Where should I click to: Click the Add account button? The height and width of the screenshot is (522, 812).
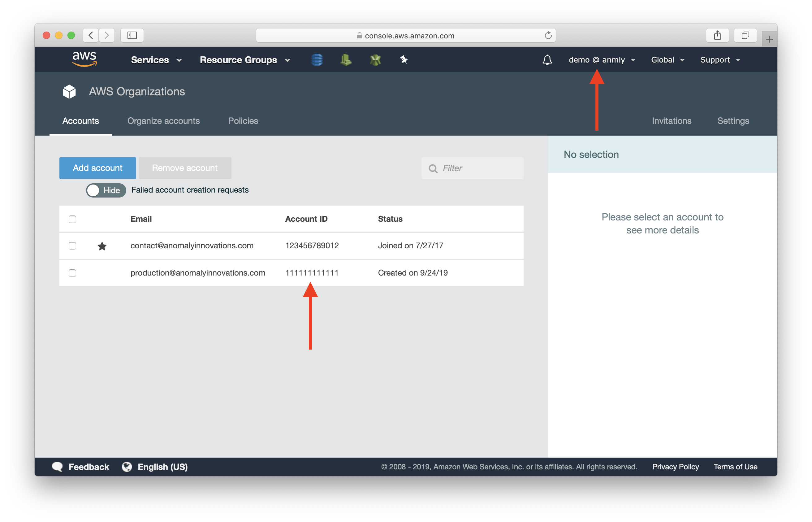[x=97, y=168]
